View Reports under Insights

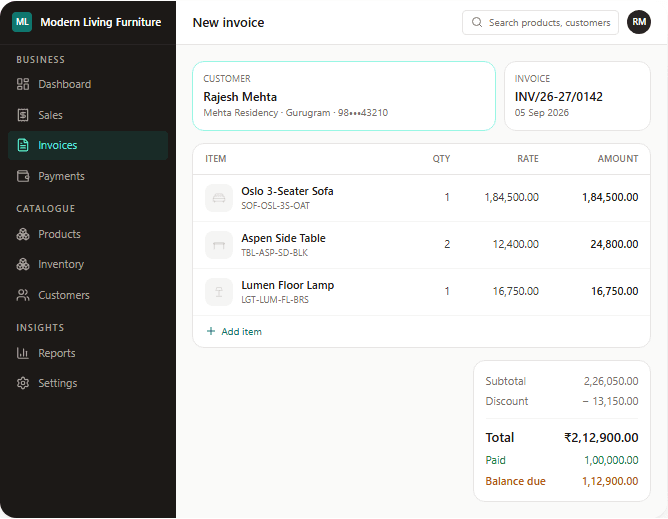pos(88,353)
